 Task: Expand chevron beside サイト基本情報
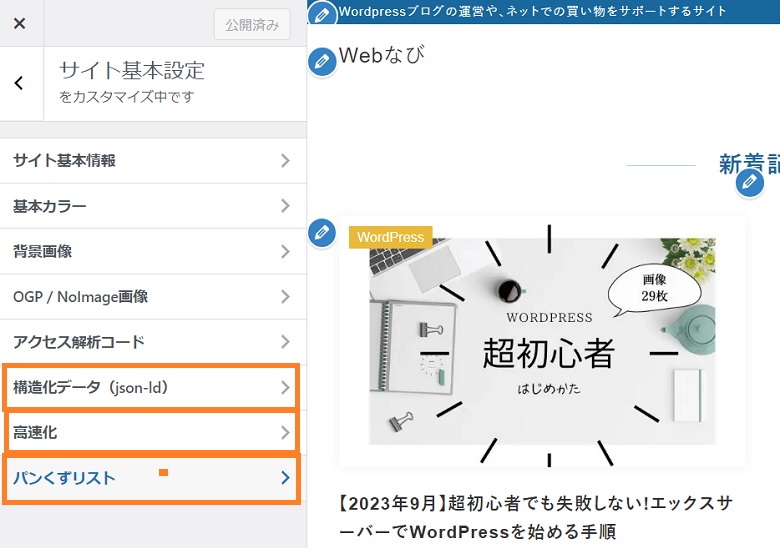tap(285, 161)
